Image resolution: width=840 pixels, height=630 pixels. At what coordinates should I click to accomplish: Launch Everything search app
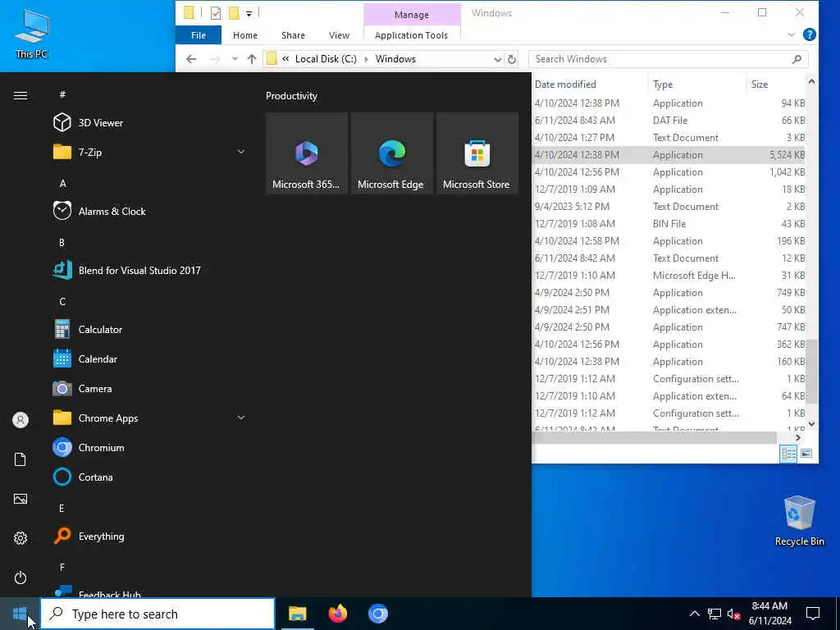(x=149, y=536)
